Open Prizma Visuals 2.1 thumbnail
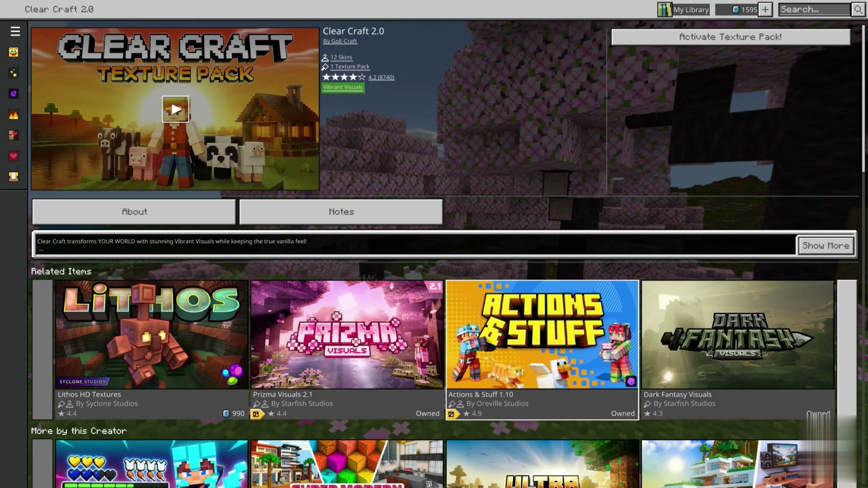The width and height of the screenshot is (868, 488). [347, 334]
